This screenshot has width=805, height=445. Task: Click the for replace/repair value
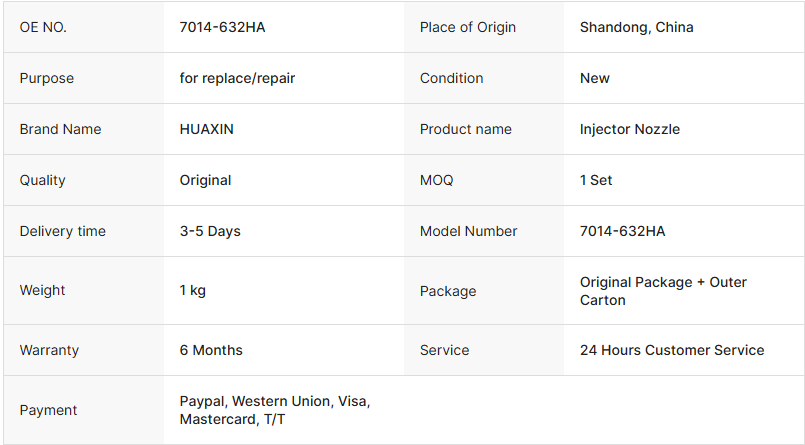pyautogui.click(x=237, y=78)
